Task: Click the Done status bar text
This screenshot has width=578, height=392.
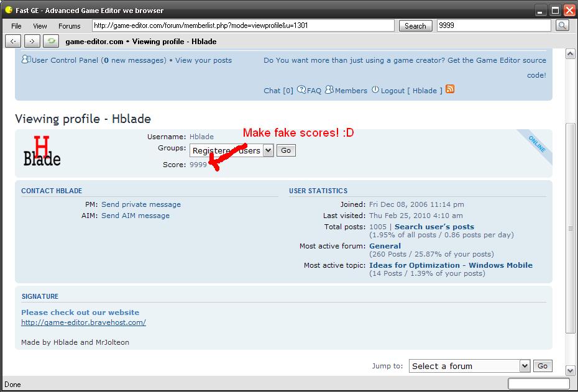Action: (12, 385)
